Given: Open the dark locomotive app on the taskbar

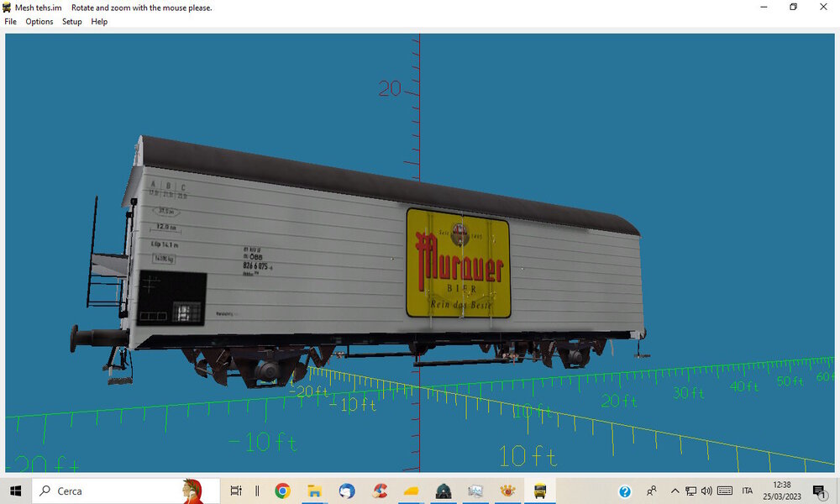Looking at the screenshot, I should [x=444, y=491].
